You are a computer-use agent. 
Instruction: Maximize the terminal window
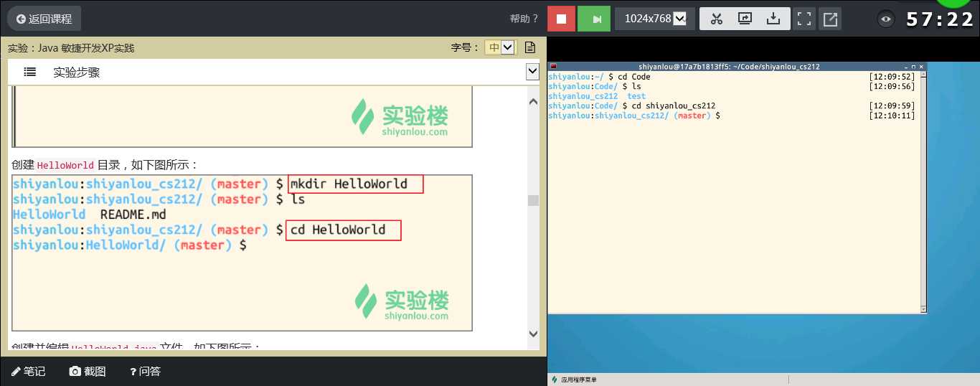(x=914, y=67)
